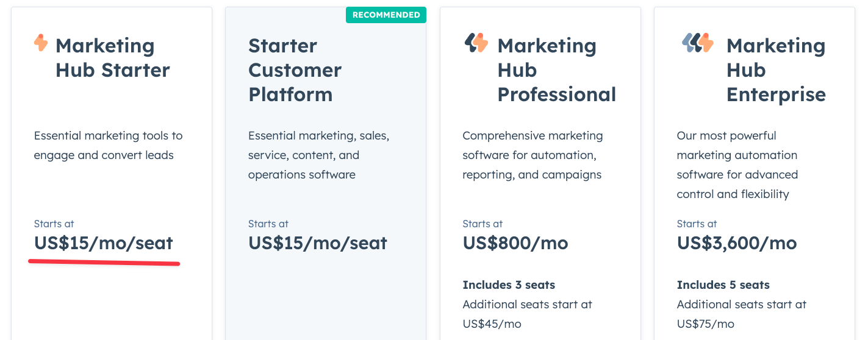Click the US$3,600/mo Enterprise price

[x=737, y=243]
